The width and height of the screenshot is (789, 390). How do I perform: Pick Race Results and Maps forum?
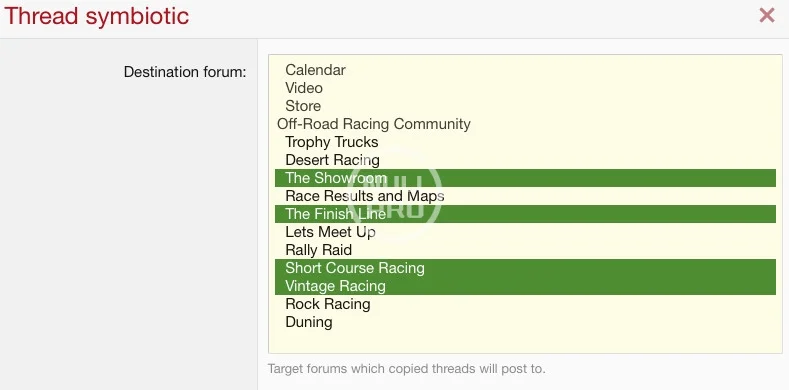point(525,196)
